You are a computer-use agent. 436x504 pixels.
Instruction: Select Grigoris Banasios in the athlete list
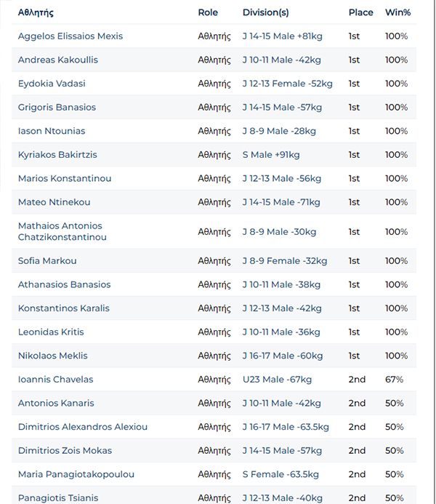click(57, 108)
